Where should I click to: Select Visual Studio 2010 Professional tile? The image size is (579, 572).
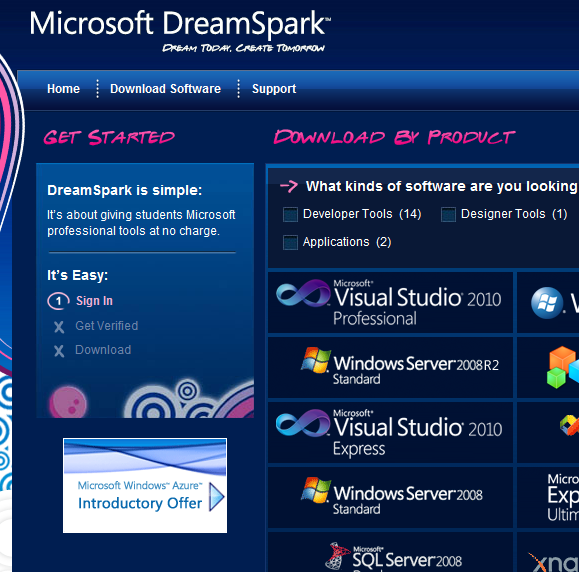[390, 302]
